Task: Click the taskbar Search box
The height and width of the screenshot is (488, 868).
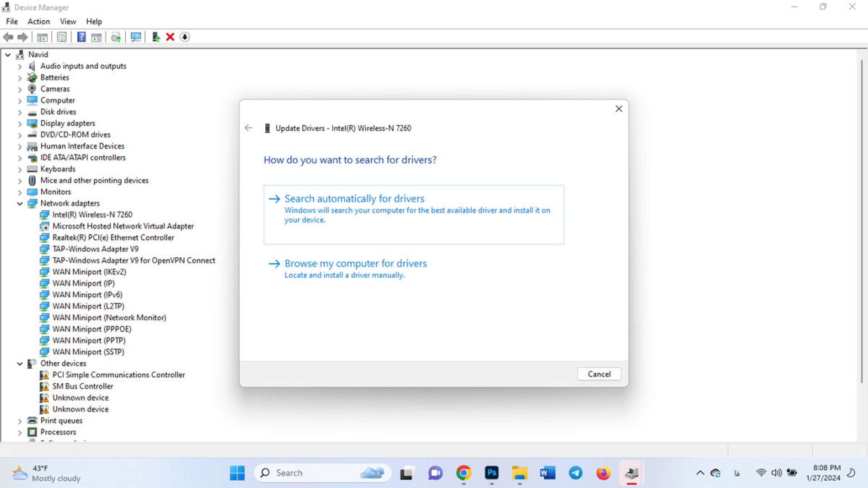Action: point(323,473)
